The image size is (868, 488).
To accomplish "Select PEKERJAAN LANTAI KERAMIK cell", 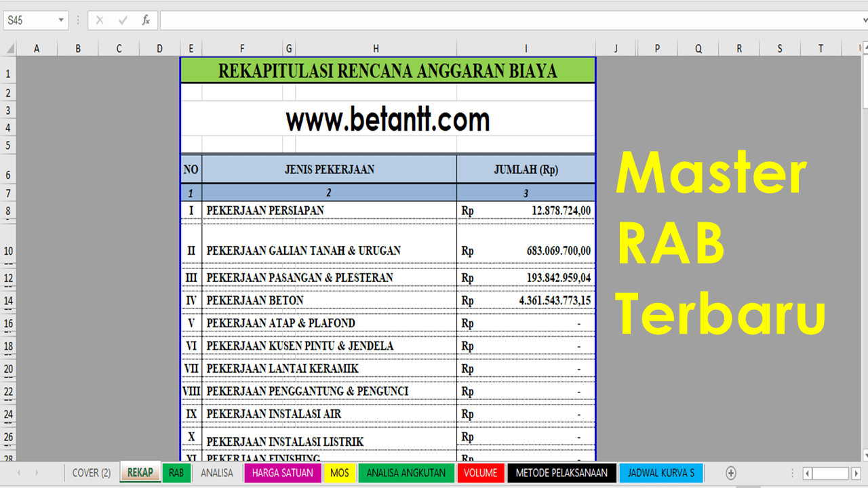I will [x=329, y=369].
